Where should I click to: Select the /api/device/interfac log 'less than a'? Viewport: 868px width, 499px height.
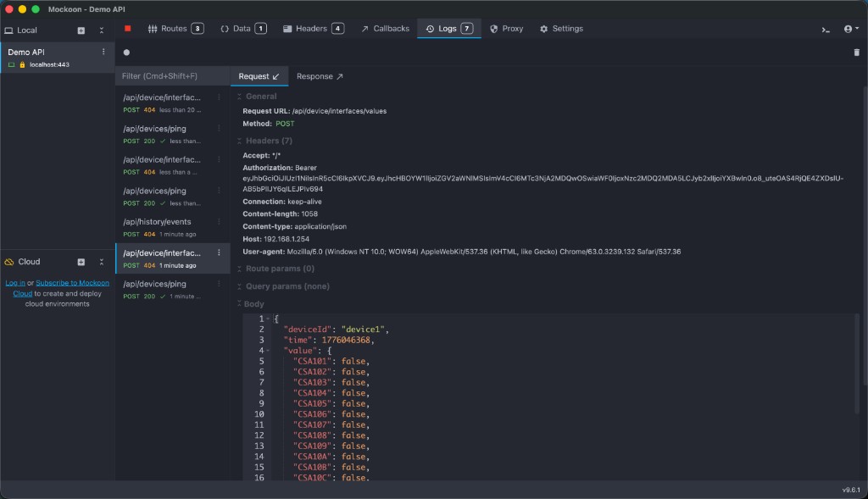[x=172, y=165]
